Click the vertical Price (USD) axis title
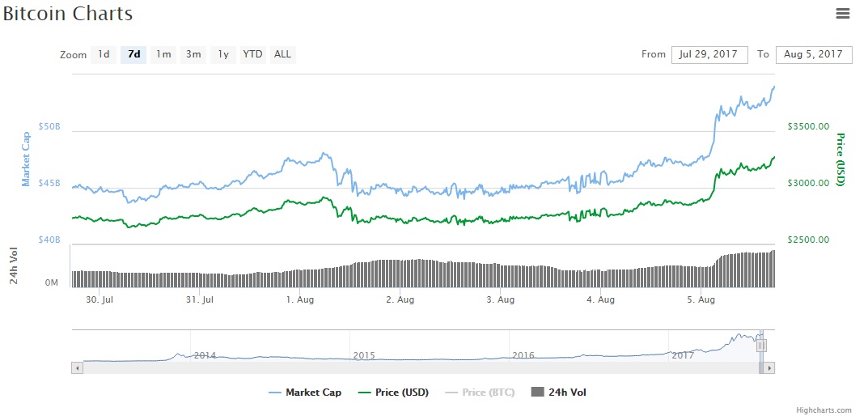 840,159
